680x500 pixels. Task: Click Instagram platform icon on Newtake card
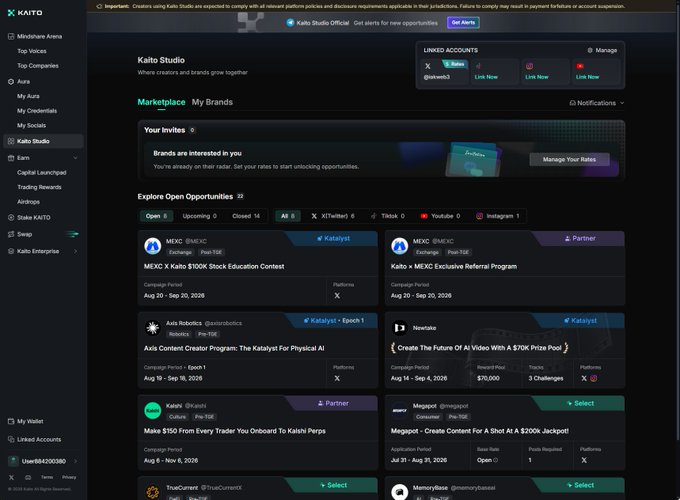coord(594,379)
